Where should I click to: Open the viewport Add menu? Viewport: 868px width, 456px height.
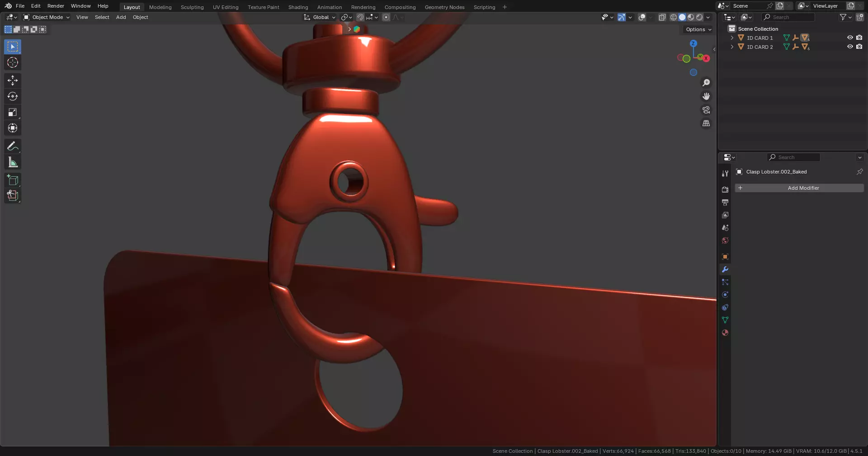[121, 17]
